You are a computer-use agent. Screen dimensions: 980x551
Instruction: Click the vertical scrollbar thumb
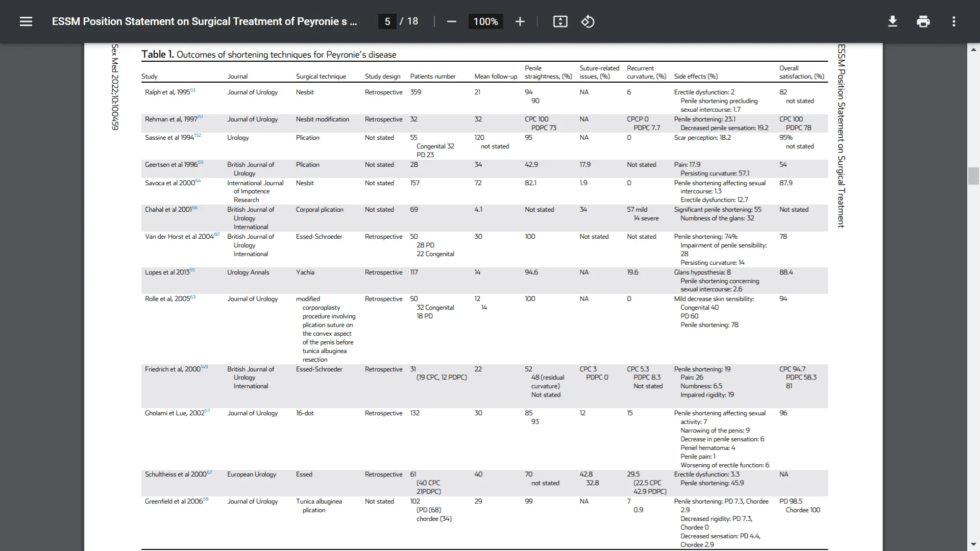(x=973, y=176)
